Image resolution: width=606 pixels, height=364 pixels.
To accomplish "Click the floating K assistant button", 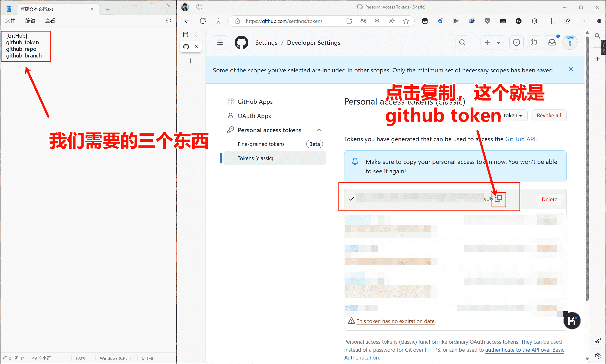I will [x=572, y=320].
